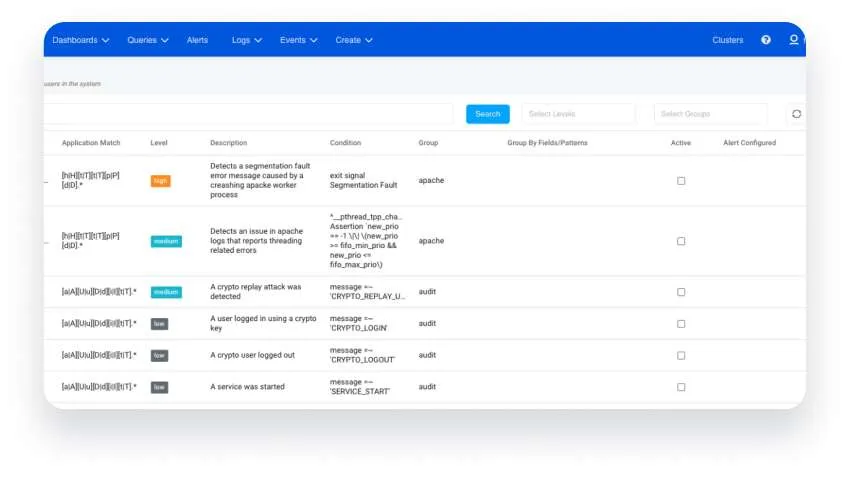Screen dimensions: 851x477
Task: Toggle Active checkbox for threading errors rule
Action: (x=681, y=241)
